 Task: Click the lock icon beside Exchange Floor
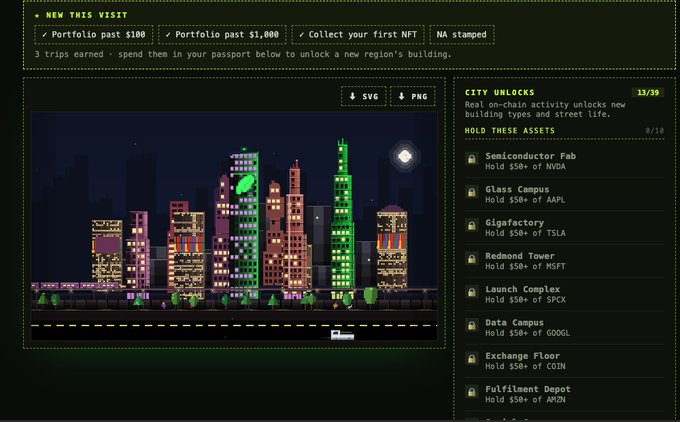pyautogui.click(x=471, y=359)
